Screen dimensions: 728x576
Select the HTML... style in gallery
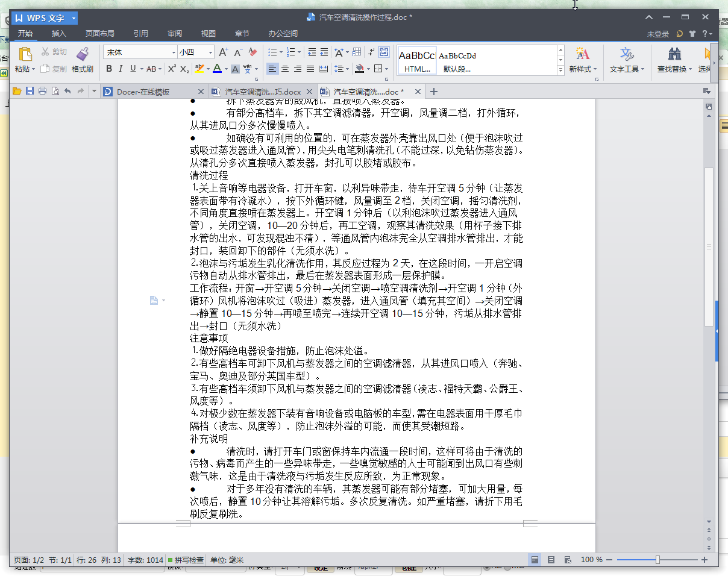click(x=416, y=61)
